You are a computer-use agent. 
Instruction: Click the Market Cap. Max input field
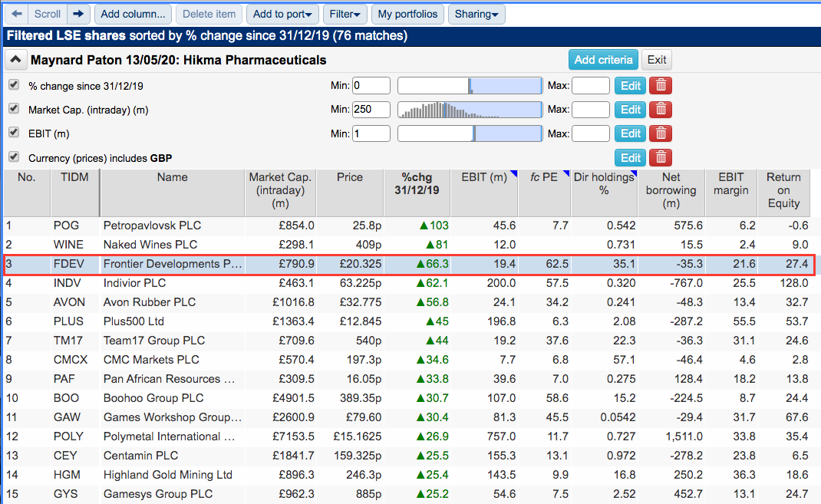click(591, 110)
